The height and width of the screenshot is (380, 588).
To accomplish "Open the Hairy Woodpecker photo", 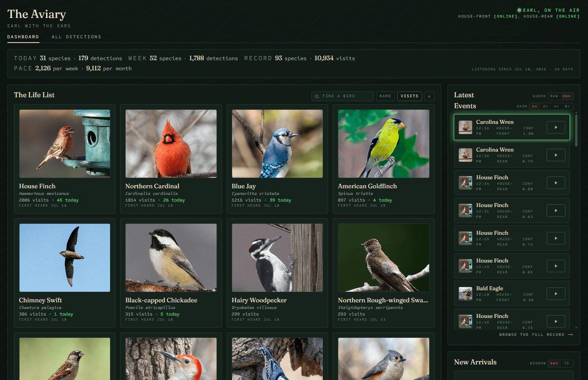I will click(x=277, y=258).
